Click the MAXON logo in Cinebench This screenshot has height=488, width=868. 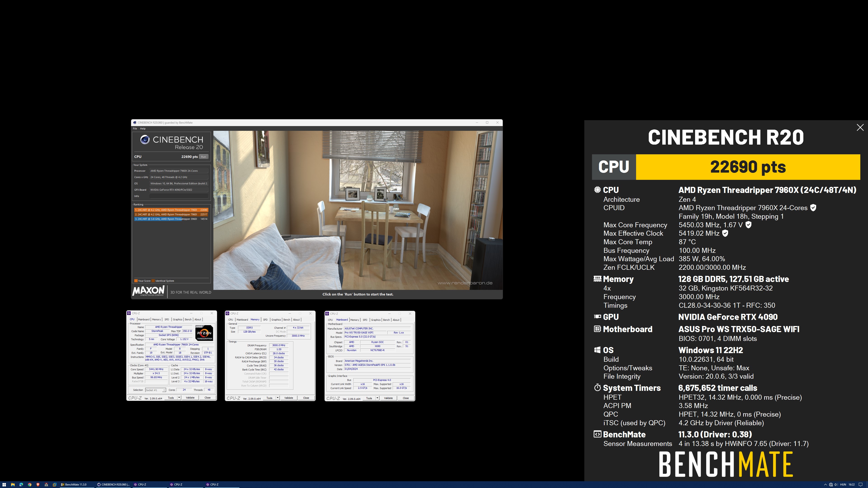(x=149, y=291)
